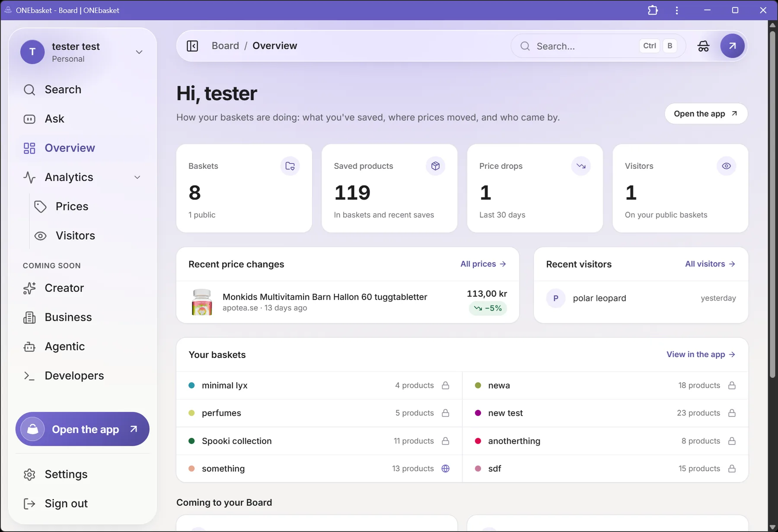The image size is (778, 532).
Task: Open Settings in the sidebar
Action: 82,474
